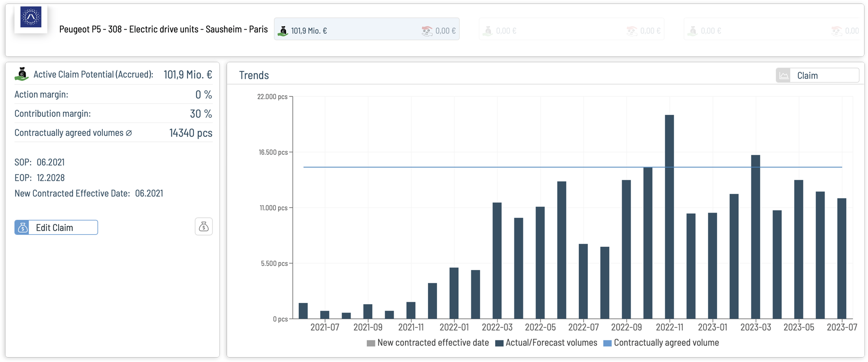Image resolution: width=868 pixels, height=362 pixels.
Task: Click the Contribution margin value 30 %
Action: [x=201, y=113]
